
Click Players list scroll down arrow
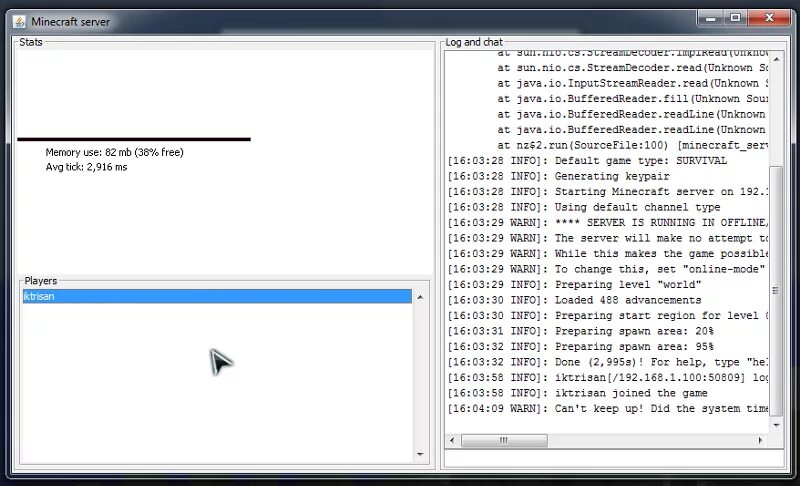[420, 454]
